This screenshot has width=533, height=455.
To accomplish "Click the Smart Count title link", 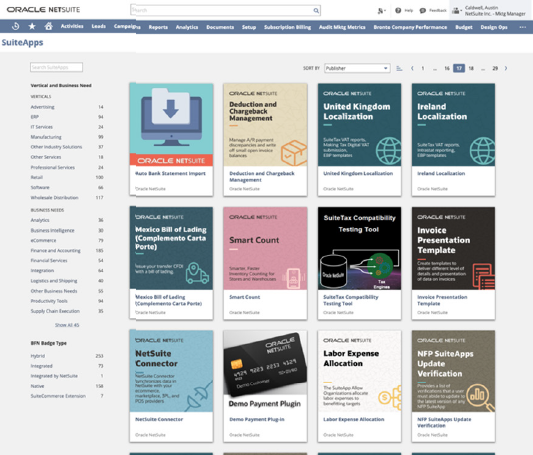I will pyautogui.click(x=245, y=297).
